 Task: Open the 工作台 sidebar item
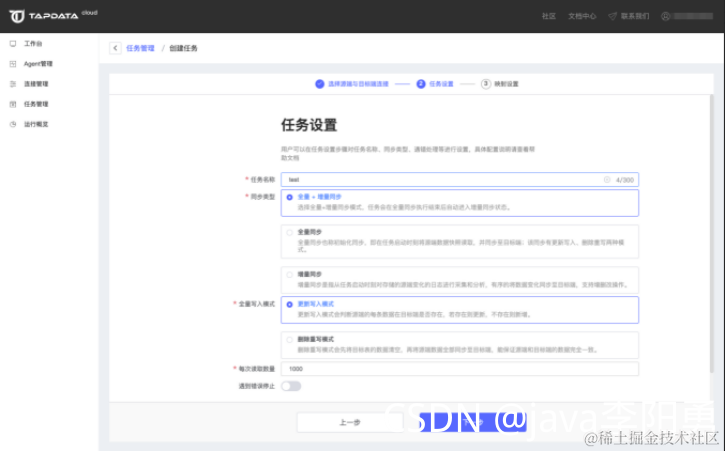[33, 43]
